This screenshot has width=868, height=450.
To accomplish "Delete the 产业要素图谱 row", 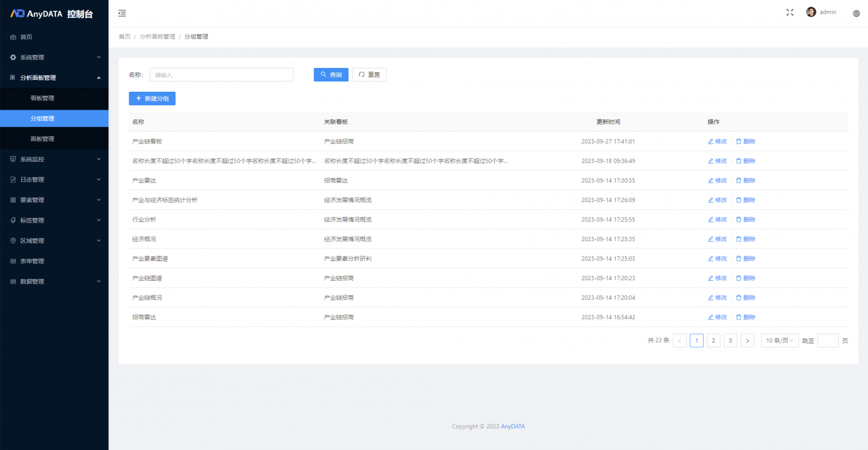I will point(745,258).
